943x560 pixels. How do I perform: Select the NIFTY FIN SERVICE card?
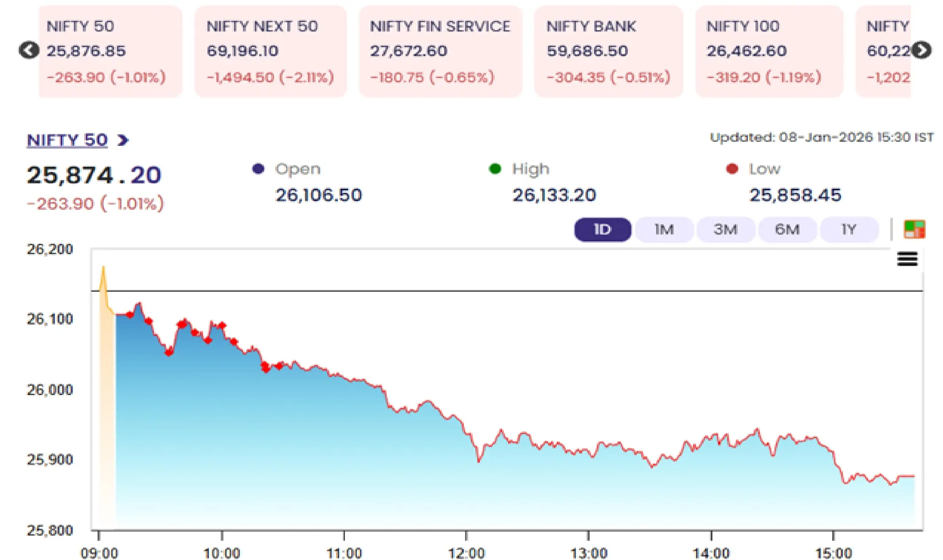440,51
